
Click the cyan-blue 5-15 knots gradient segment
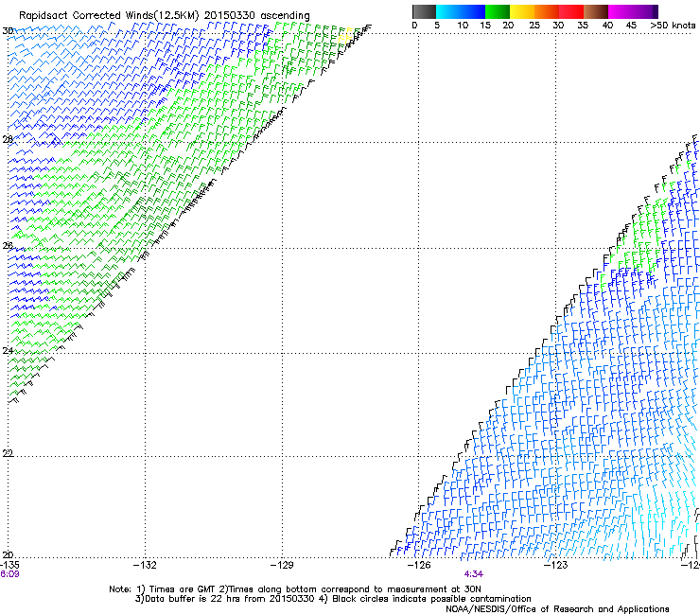point(461,11)
